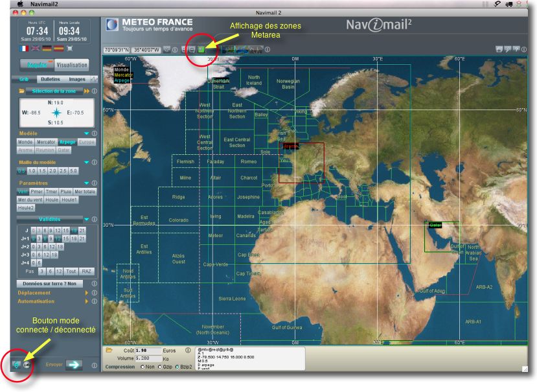This screenshot has height=392, width=537.
Task: Open Navimail2 menu in menu bar
Action: (x=44, y=4)
